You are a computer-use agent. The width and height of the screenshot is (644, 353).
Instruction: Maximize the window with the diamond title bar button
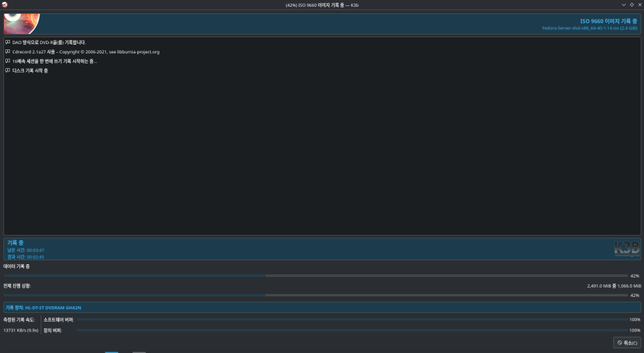[x=631, y=5]
